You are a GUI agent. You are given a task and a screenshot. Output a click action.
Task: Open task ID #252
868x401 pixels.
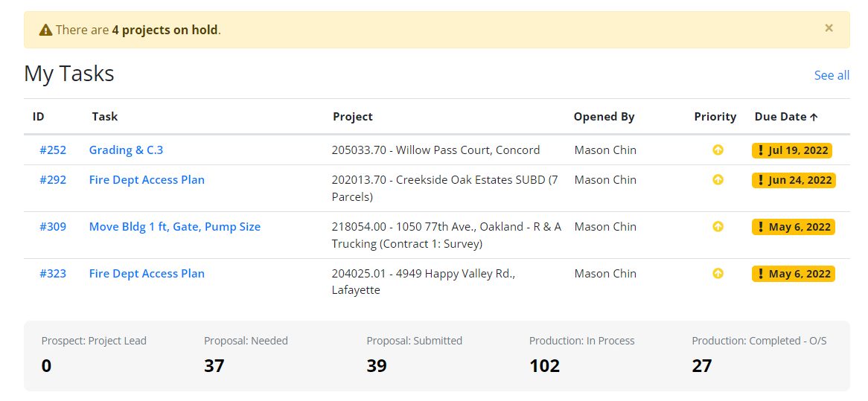pyautogui.click(x=53, y=150)
